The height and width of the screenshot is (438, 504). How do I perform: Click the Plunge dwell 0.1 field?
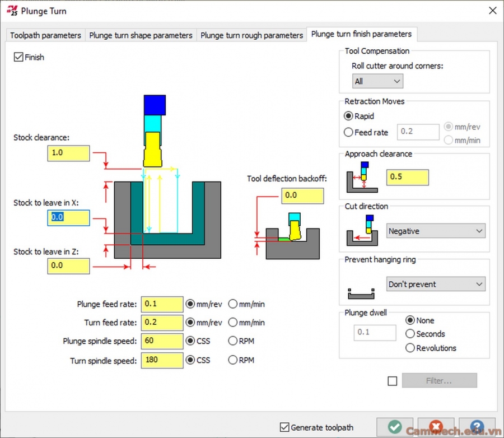coord(375,333)
